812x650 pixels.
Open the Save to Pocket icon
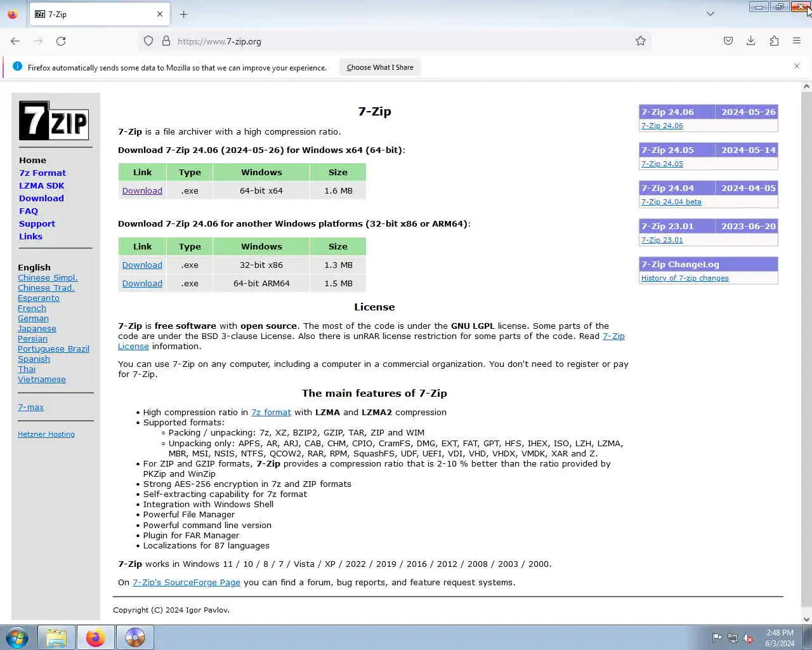728,41
